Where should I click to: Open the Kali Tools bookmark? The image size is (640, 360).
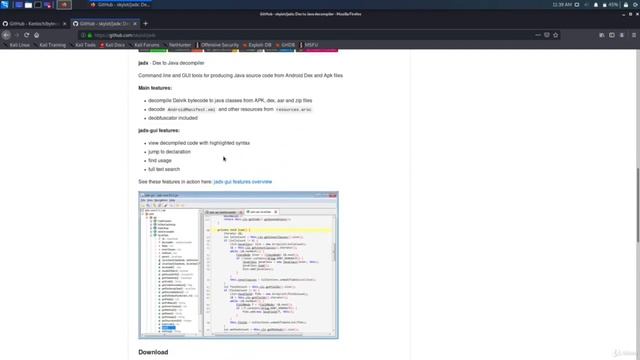pos(83,45)
